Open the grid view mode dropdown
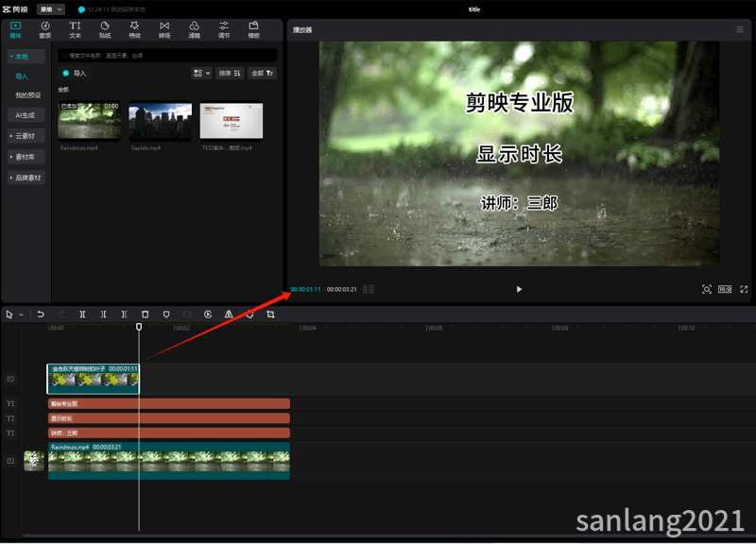The width and height of the screenshot is (756, 544). 201,74
